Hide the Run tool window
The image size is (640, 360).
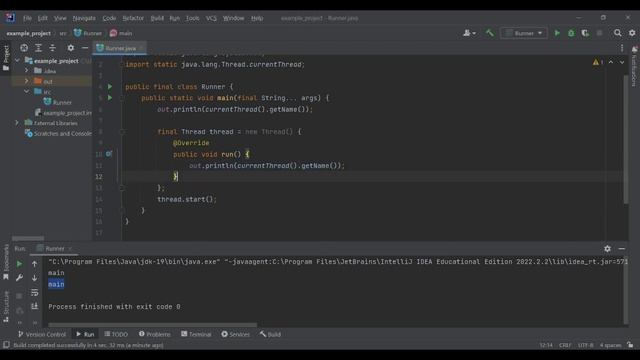tap(622, 249)
